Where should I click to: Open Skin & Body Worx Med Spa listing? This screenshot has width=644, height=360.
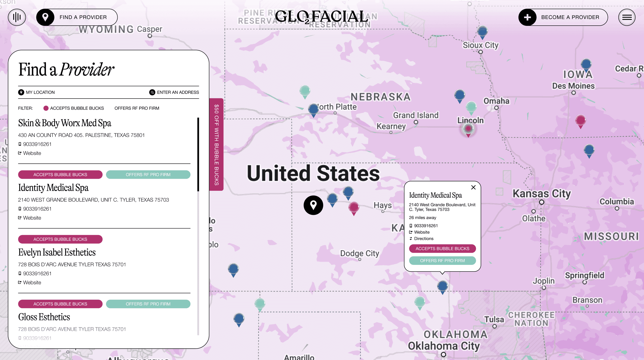(x=64, y=123)
